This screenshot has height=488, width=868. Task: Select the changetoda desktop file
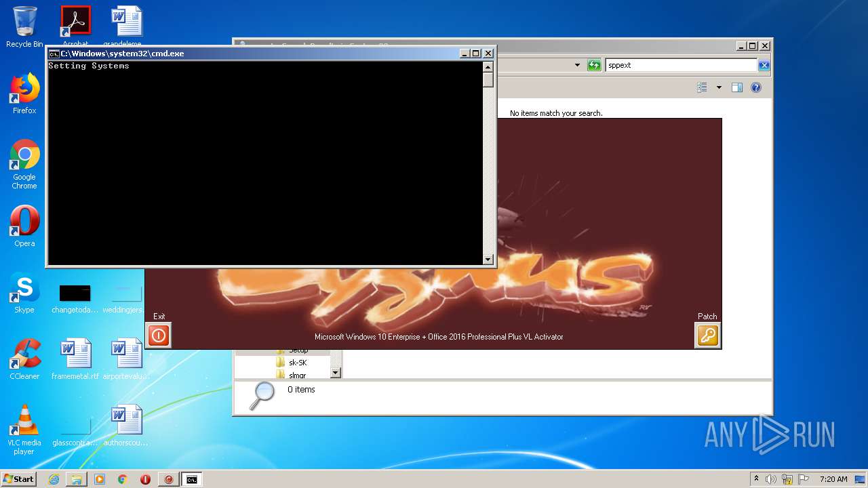pyautogui.click(x=75, y=298)
